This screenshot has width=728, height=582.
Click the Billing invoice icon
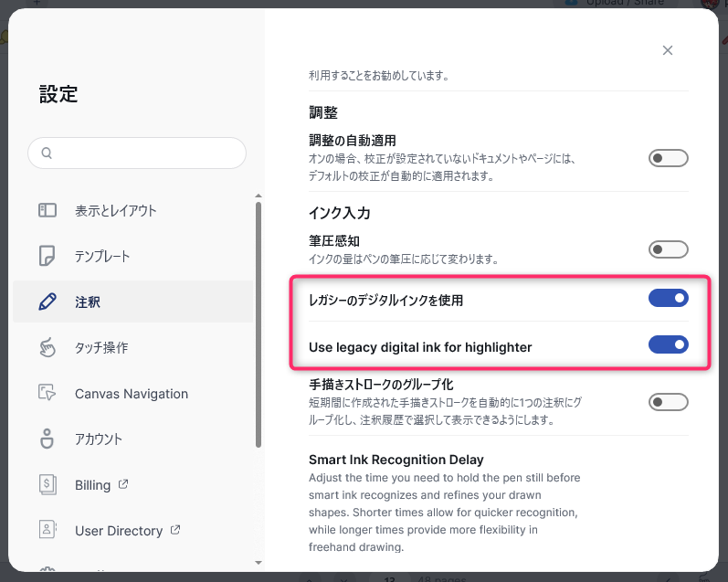pos(47,485)
